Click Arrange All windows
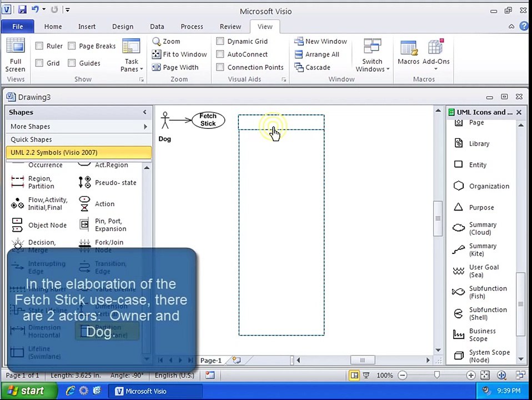This screenshot has height=400, width=532. pos(317,54)
